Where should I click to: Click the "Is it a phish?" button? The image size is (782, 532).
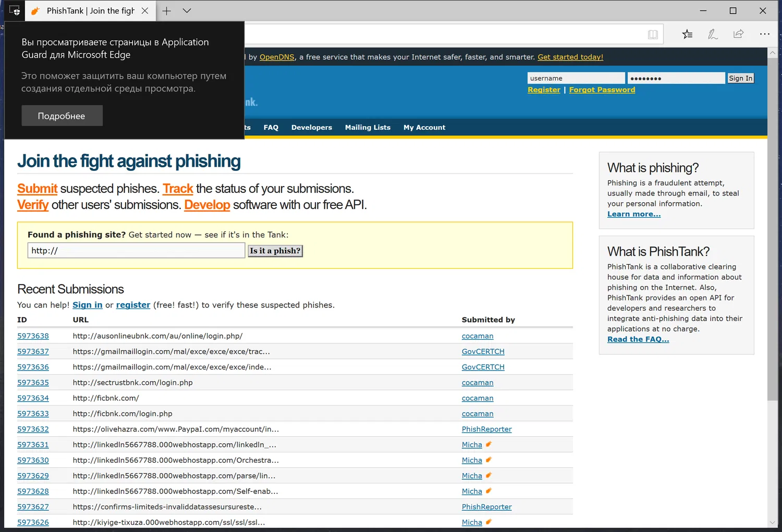tap(275, 251)
